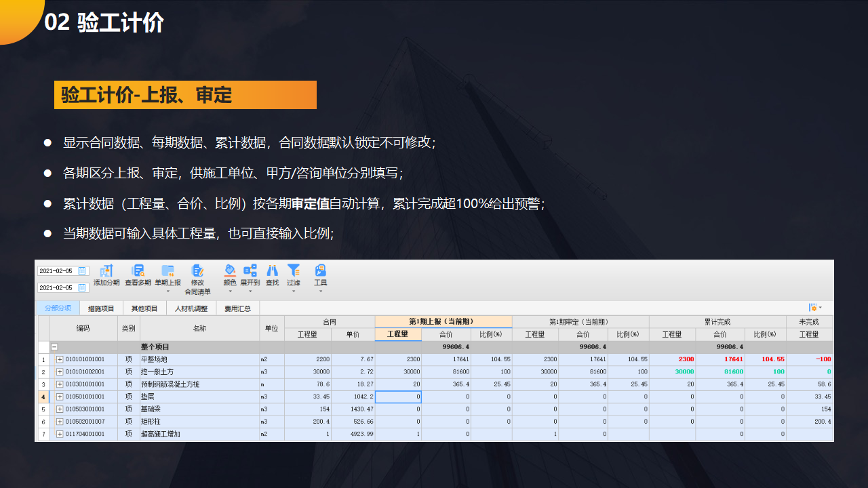This screenshot has width=868, height=488.
Task: Click the 名称 column header
Action: (x=199, y=328)
